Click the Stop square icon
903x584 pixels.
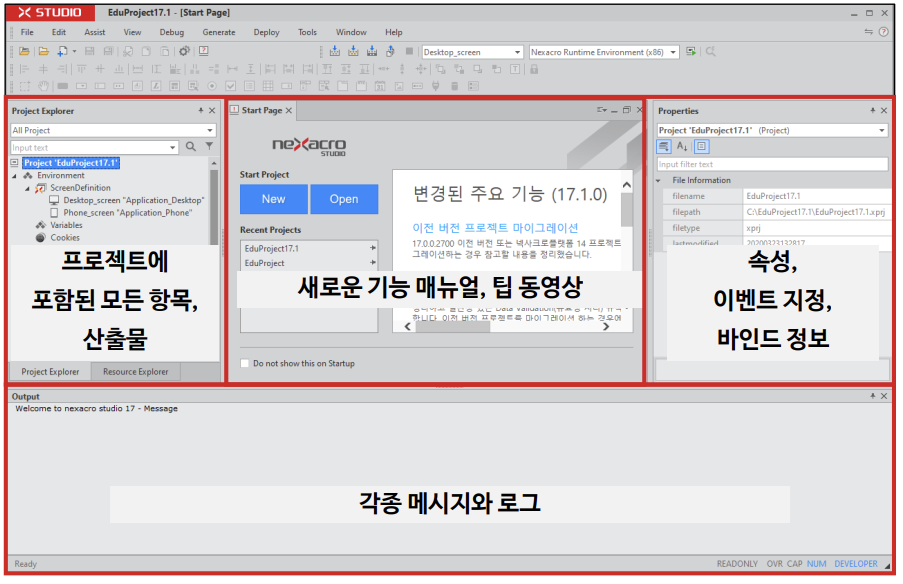[409, 51]
